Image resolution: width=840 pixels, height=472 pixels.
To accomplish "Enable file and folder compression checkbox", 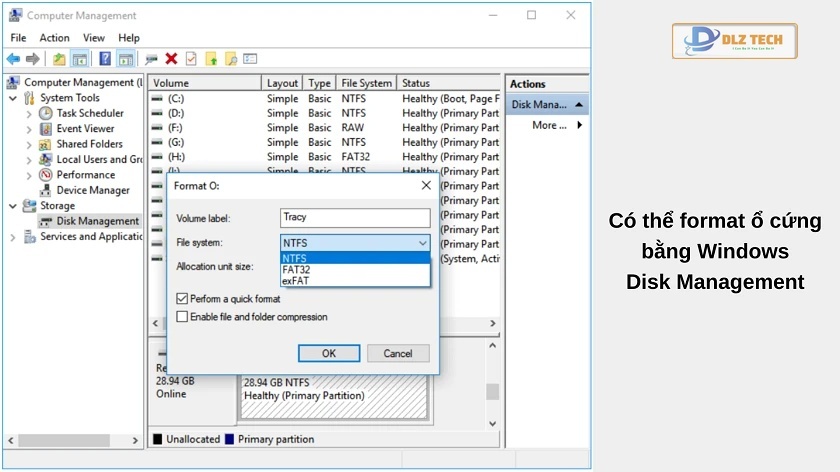I will [182, 317].
